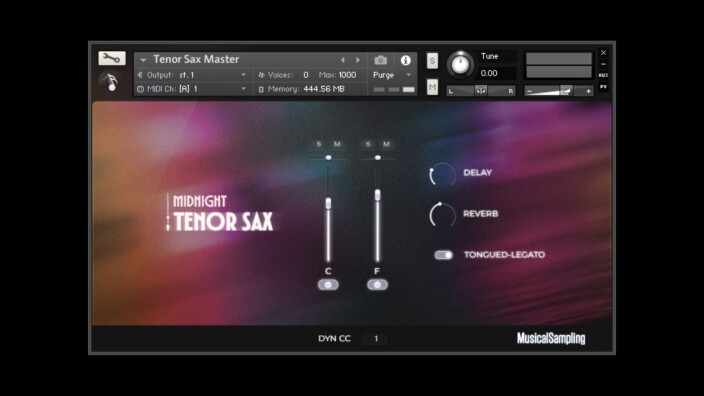Solo the C microphone channel
Viewport: 704px width, 396px height.
pyautogui.click(x=319, y=144)
